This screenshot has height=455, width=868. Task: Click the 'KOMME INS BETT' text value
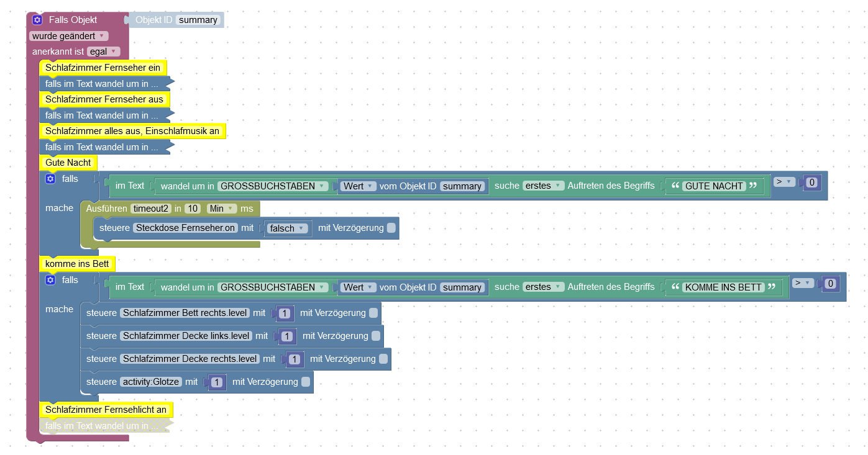[723, 287]
